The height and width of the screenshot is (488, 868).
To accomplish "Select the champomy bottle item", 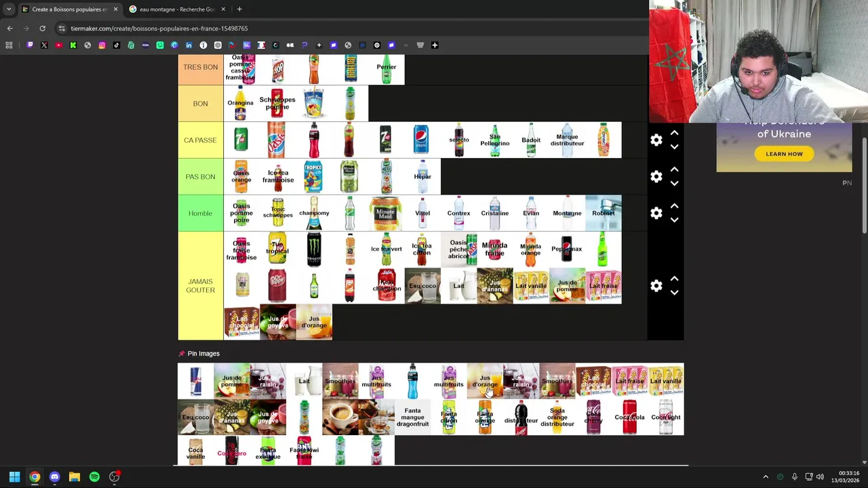I will click(313, 213).
